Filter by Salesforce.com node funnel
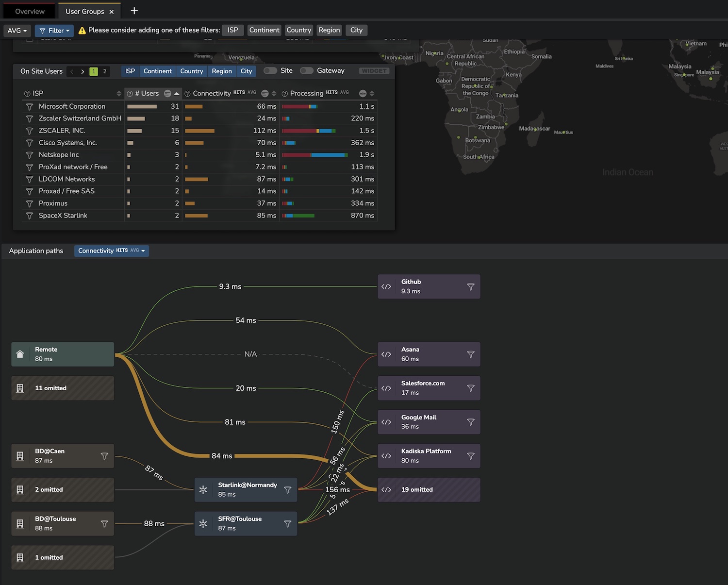728x585 pixels. point(471,388)
